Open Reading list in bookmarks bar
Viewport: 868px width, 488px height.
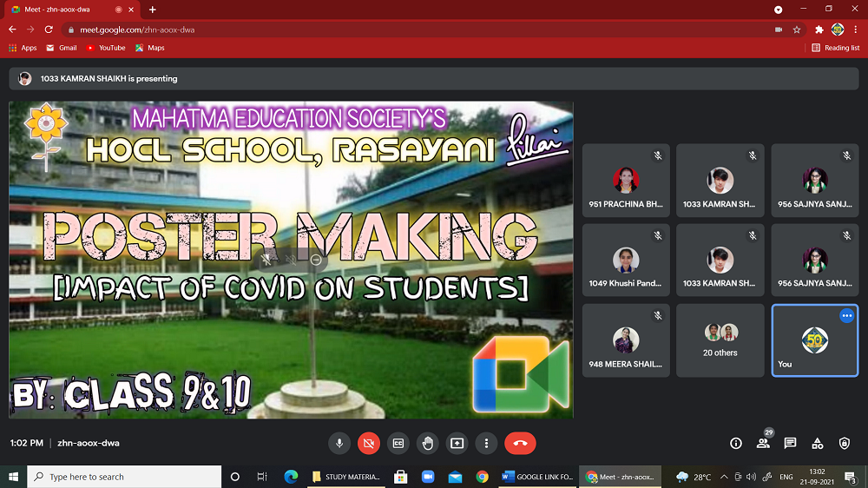[x=836, y=48]
